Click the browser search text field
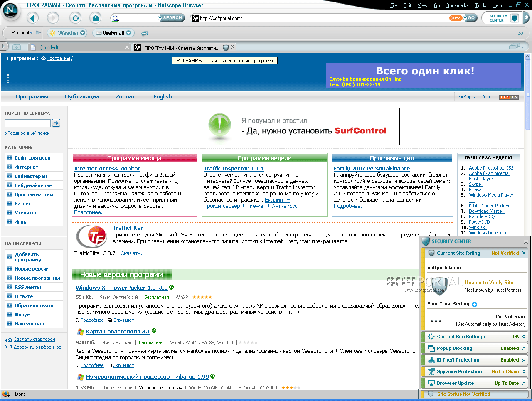The height and width of the screenshot is (401, 532). [x=138, y=18]
